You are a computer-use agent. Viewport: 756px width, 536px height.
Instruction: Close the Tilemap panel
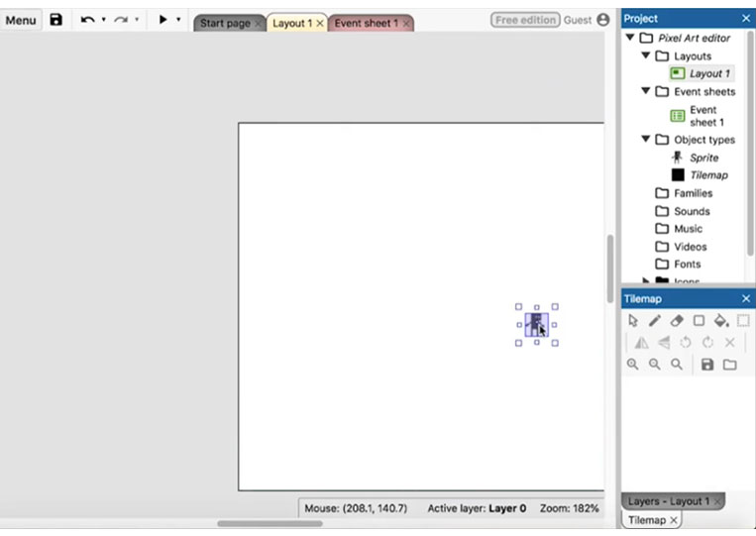[x=746, y=299]
